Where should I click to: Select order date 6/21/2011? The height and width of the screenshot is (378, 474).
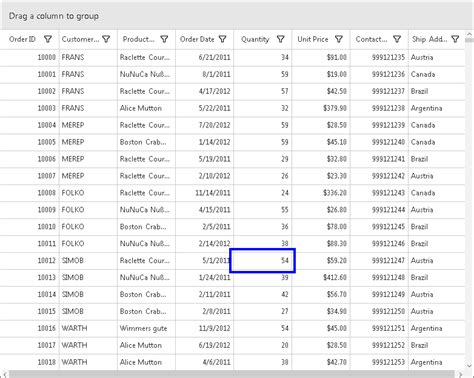tap(205, 57)
